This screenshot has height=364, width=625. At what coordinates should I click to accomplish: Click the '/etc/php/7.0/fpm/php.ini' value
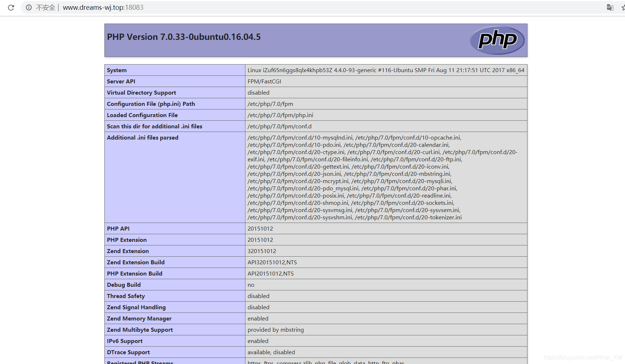pos(281,115)
